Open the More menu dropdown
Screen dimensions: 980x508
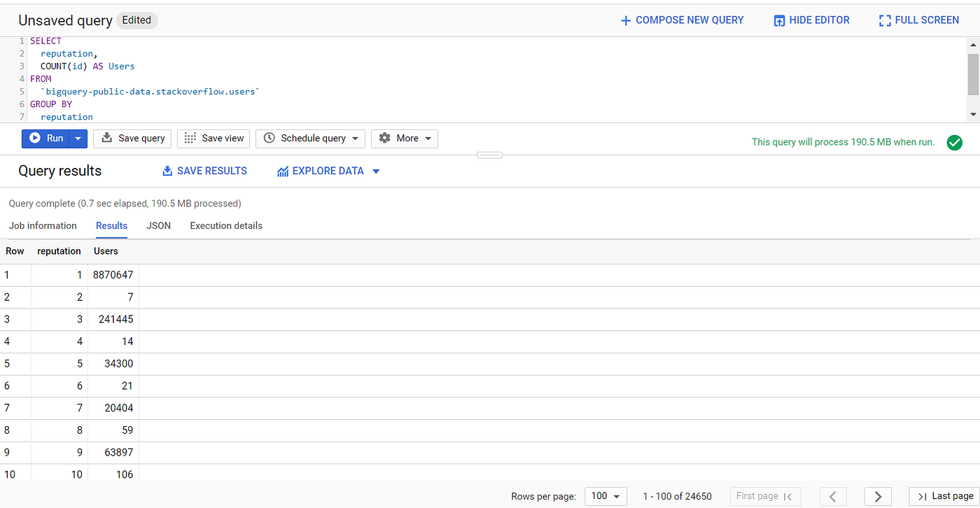point(427,139)
